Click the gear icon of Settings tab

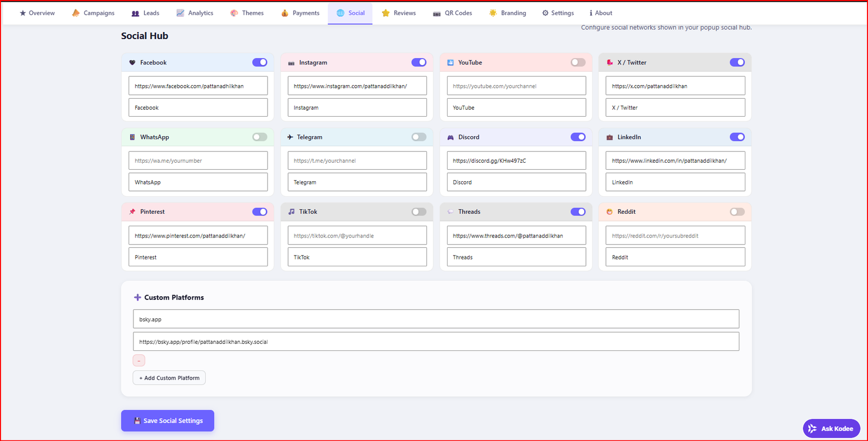pyautogui.click(x=545, y=13)
